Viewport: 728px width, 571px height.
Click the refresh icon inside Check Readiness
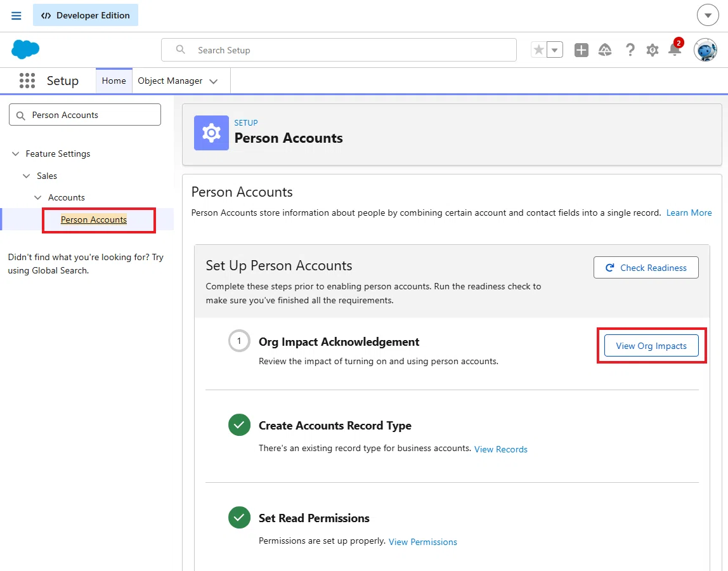coord(609,268)
